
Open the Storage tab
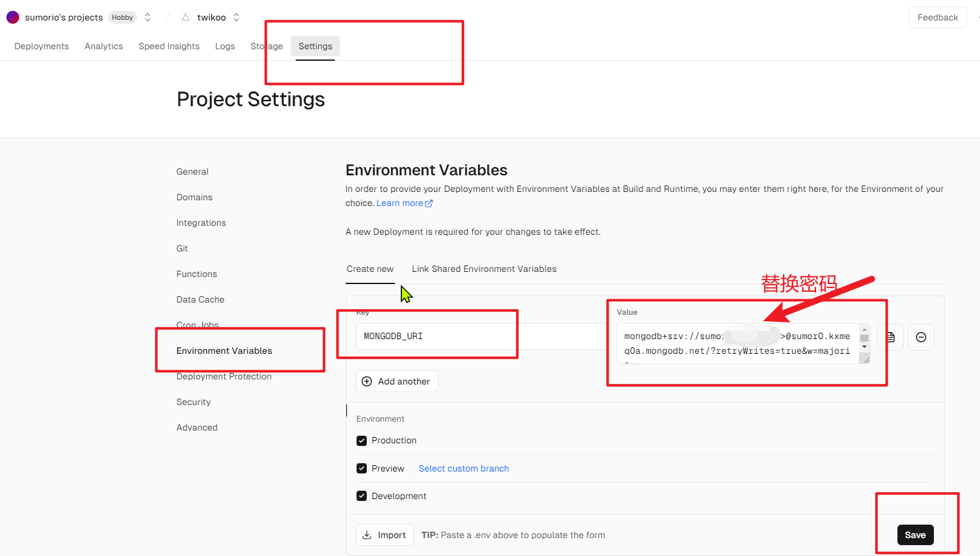(x=266, y=46)
